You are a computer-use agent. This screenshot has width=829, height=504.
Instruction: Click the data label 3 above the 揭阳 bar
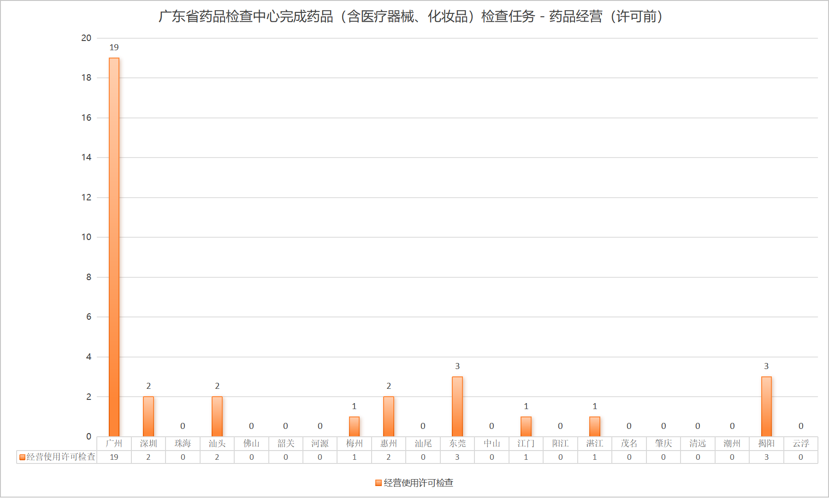(766, 366)
